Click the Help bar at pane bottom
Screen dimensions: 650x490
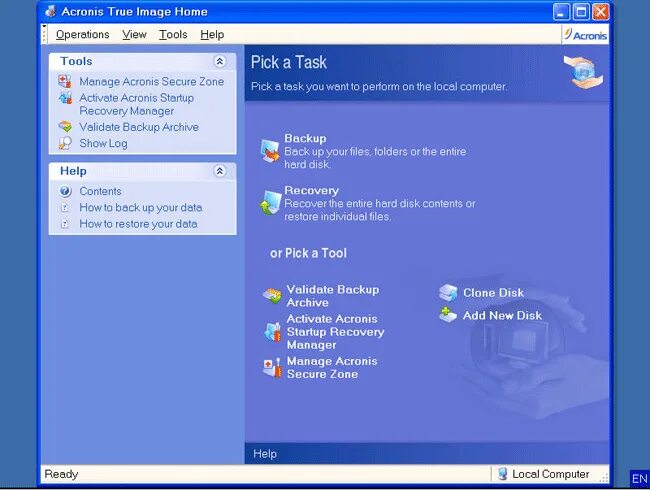click(427, 453)
